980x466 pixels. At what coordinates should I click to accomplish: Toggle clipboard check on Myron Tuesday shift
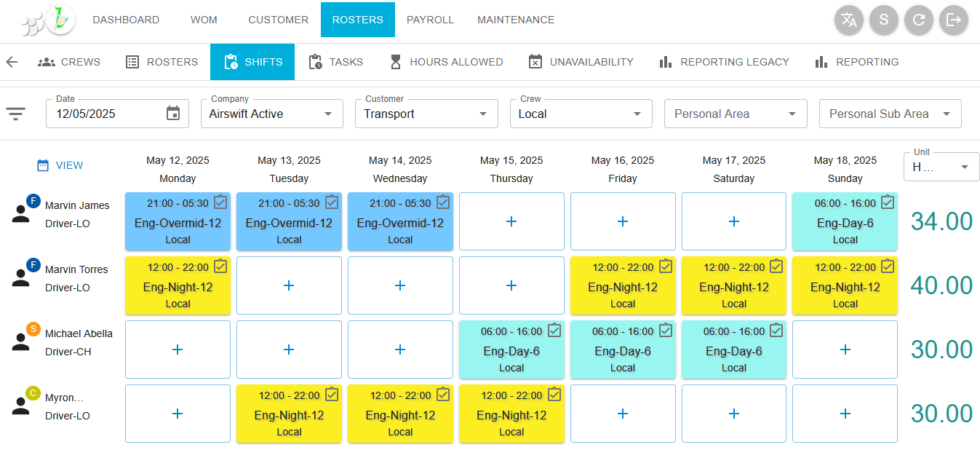pos(332,395)
